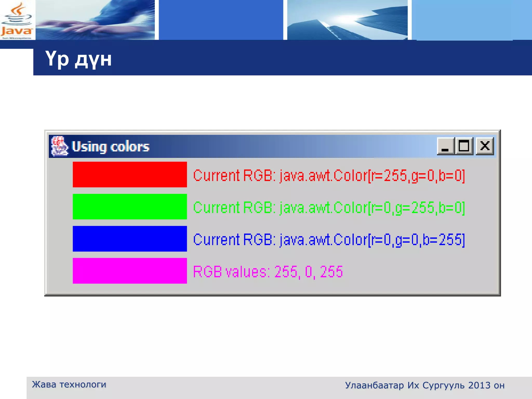Minimize the Using colors window
This screenshot has width=532, height=399.
[x=445, y=146]
